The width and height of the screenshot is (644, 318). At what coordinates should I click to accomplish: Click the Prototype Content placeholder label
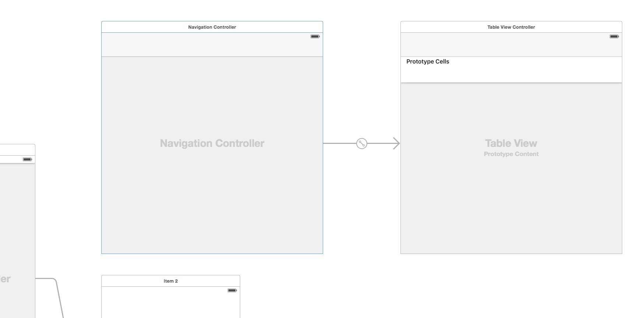[x=511, y=154]
